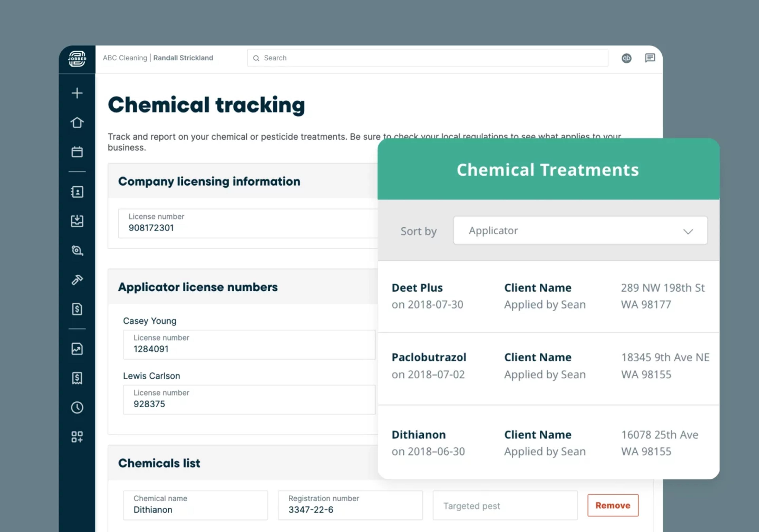
Task: Click the Jobber logo in the sidebar
Action: coord(77,59)
